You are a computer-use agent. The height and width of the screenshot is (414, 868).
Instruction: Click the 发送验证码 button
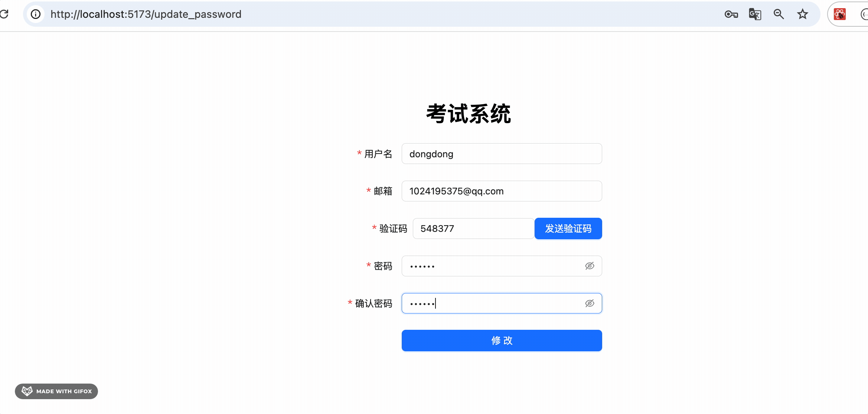(x=568, y=229)
